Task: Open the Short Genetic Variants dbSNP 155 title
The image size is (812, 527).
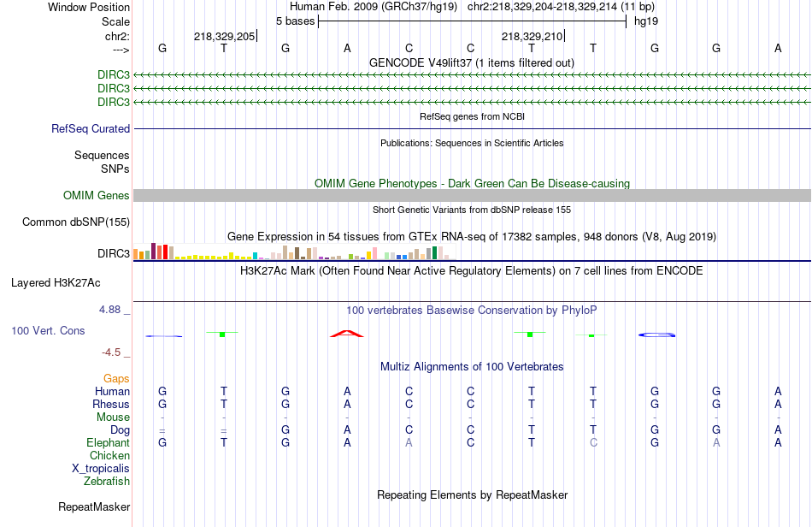Action: pyautogui.click(x=472, y=210)
